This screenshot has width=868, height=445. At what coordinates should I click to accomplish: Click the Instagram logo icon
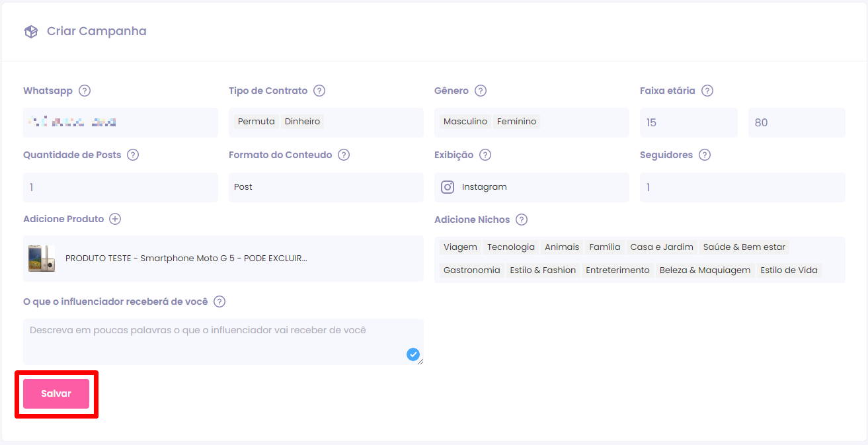point(448,187)
